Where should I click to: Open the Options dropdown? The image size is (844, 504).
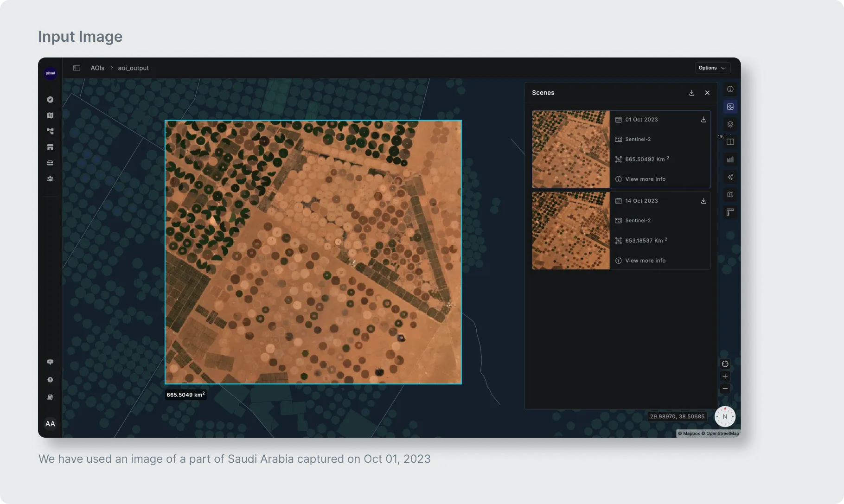[712, 68]
